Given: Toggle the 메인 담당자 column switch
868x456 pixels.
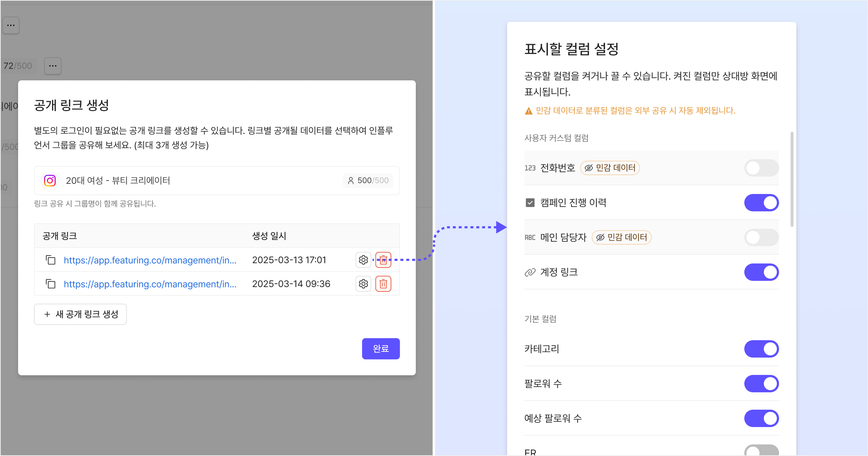Looking at the screenshot, I should tap(761, 237).
